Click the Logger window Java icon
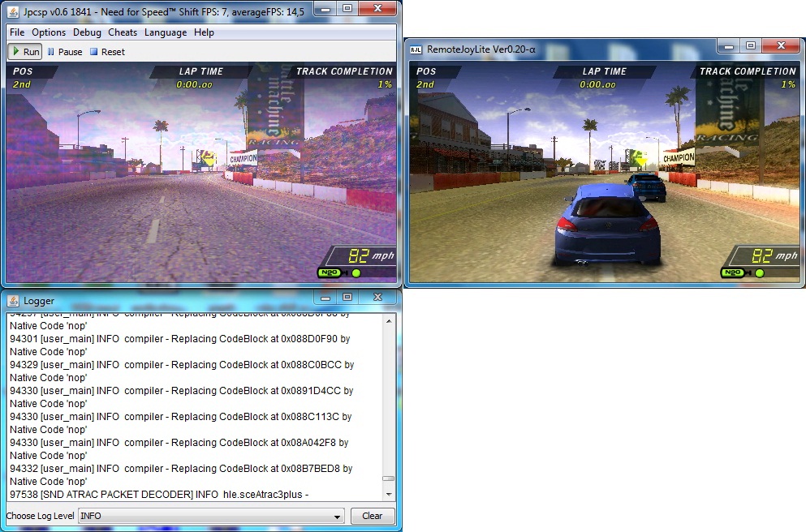Image resolution: width=806 pixels, height=532 pixels. (13, 301)
